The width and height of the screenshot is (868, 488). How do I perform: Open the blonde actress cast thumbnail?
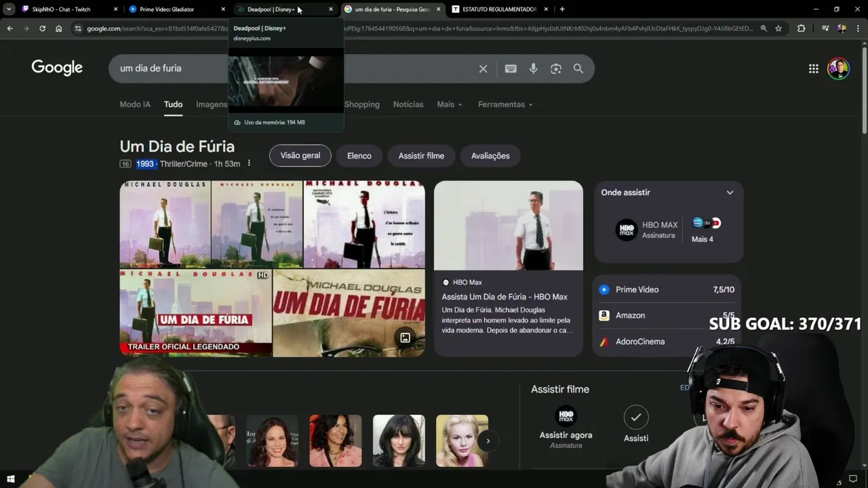[462, 441]
